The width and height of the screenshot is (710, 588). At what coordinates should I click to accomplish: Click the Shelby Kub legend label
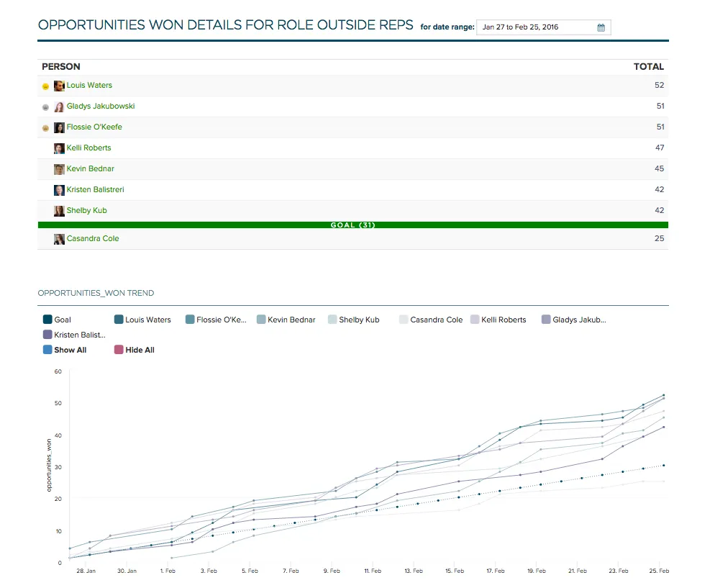coord(359,320)
